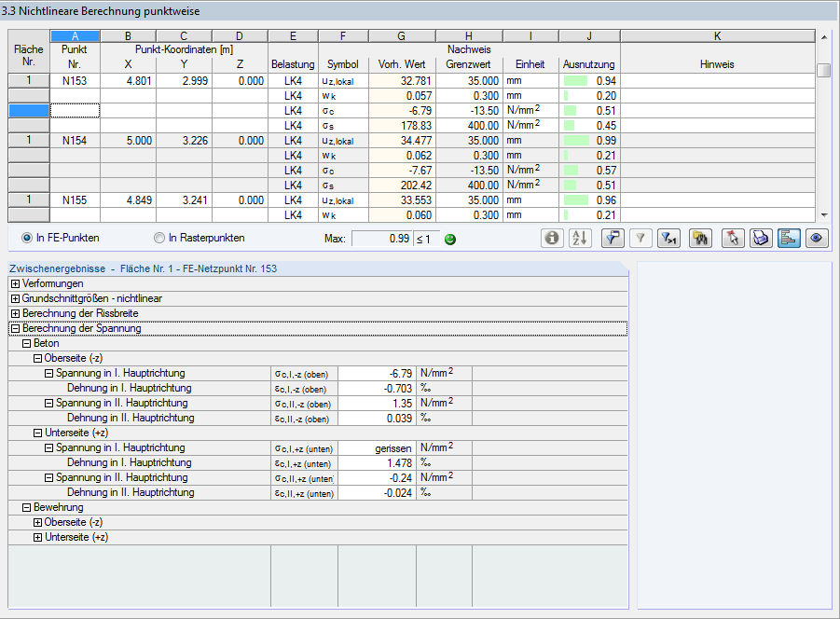Collapse the Bewehrung tree node
This screenshot has width=840, height=619.
coord(26,508)
